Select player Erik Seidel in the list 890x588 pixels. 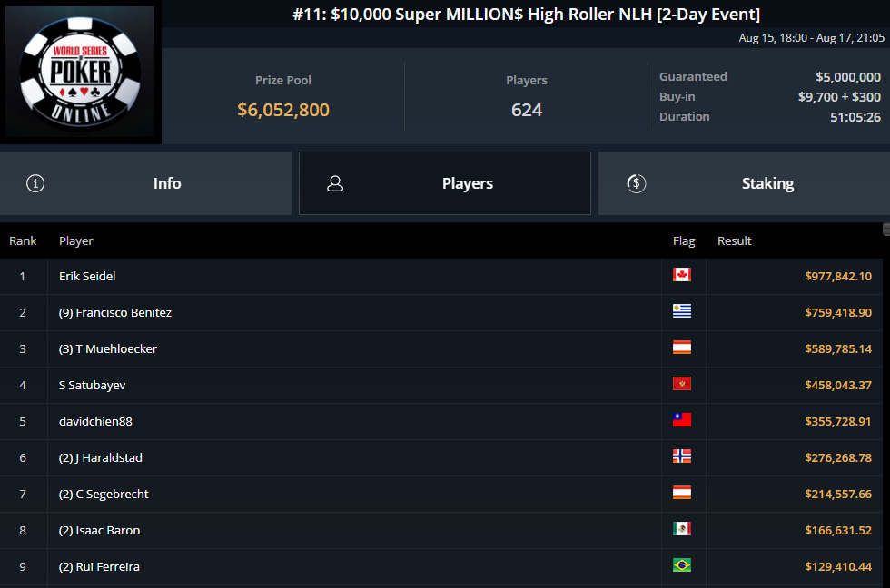tap(87, 276)
